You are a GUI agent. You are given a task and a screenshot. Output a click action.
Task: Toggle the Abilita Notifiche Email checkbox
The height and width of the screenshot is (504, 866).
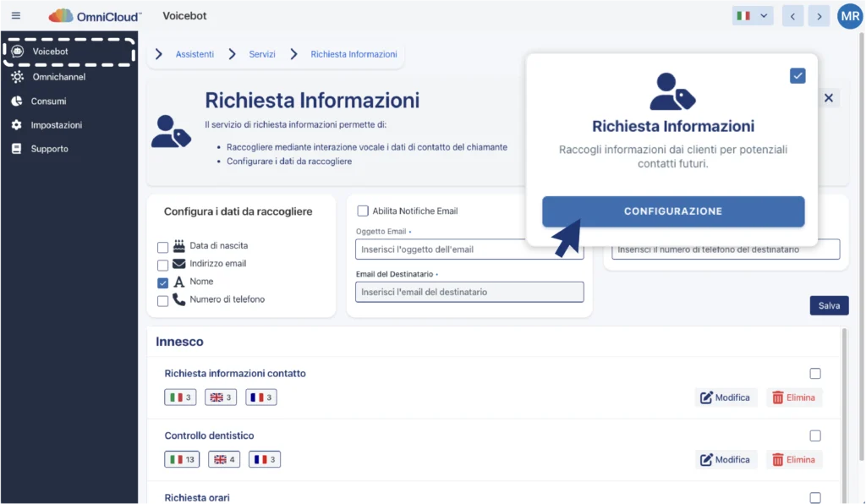pyautogui.click(x=363, y=211)
